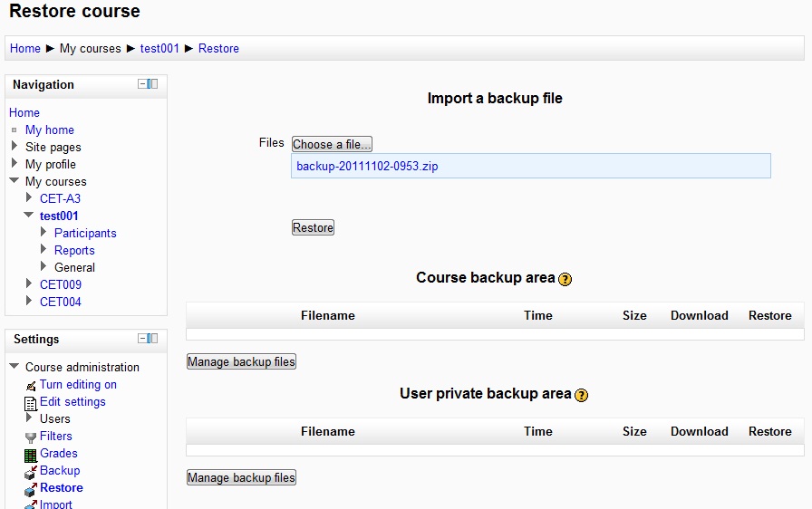Expand the CET-A3 course node
812x509 pixels.
click(x=29, y=197)
